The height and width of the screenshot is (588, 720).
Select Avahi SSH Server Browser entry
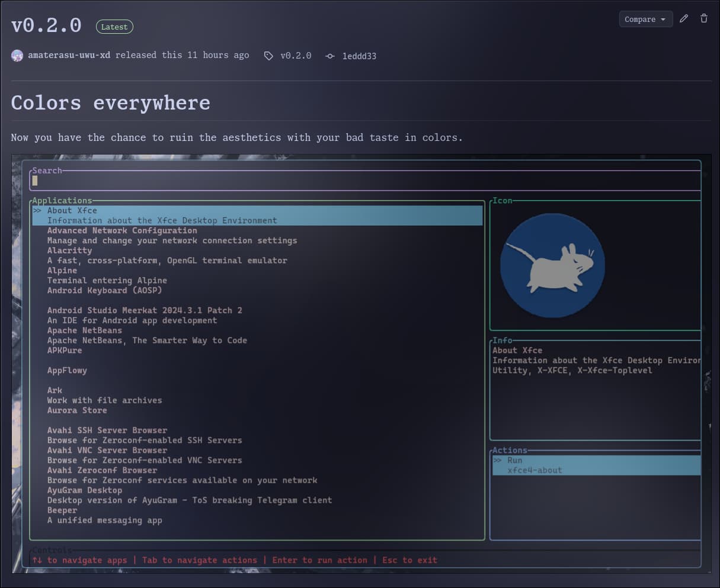pos(107,430)
